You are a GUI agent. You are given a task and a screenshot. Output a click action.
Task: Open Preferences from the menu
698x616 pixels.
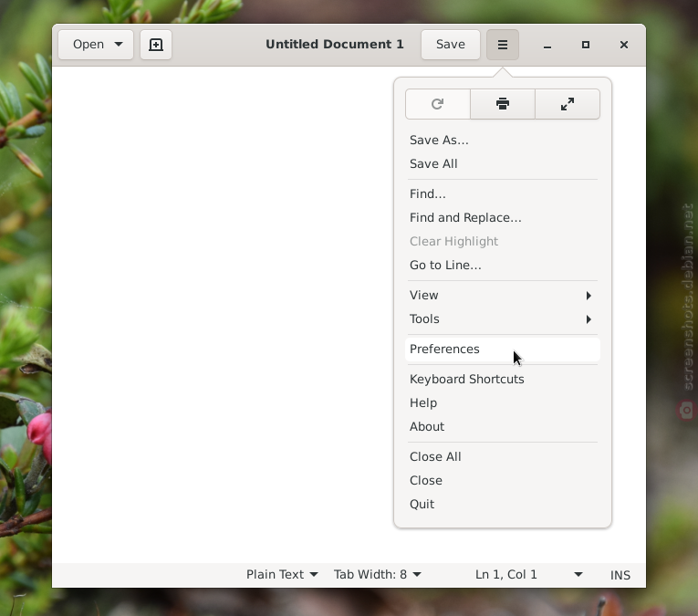(503, 350)
